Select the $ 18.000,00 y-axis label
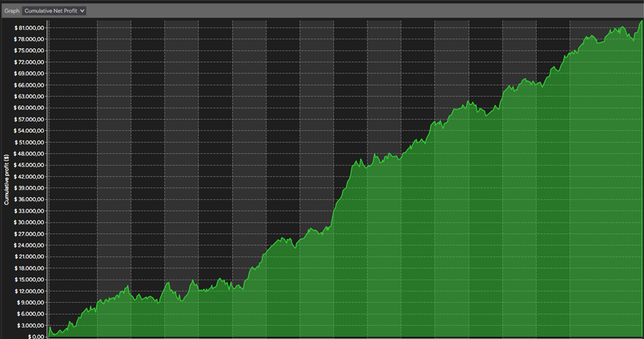The width and height of the screenshot is (644, 339). point(30,268)
